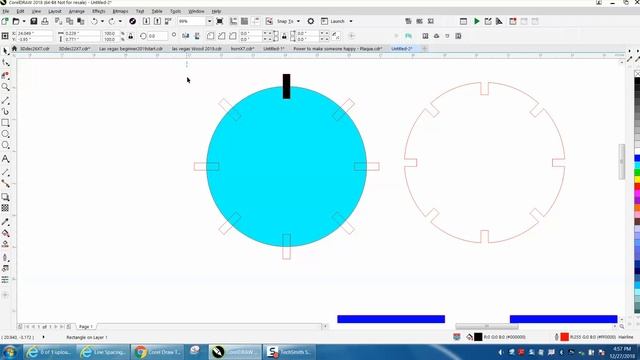The image size is (640, 360).
Task: Open the Tools menu
Action: tap(175, 11)
